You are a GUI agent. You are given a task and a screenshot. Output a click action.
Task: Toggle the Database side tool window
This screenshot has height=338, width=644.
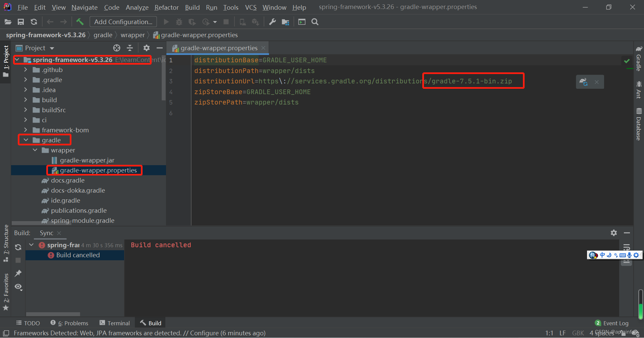[x=639, y=124]
